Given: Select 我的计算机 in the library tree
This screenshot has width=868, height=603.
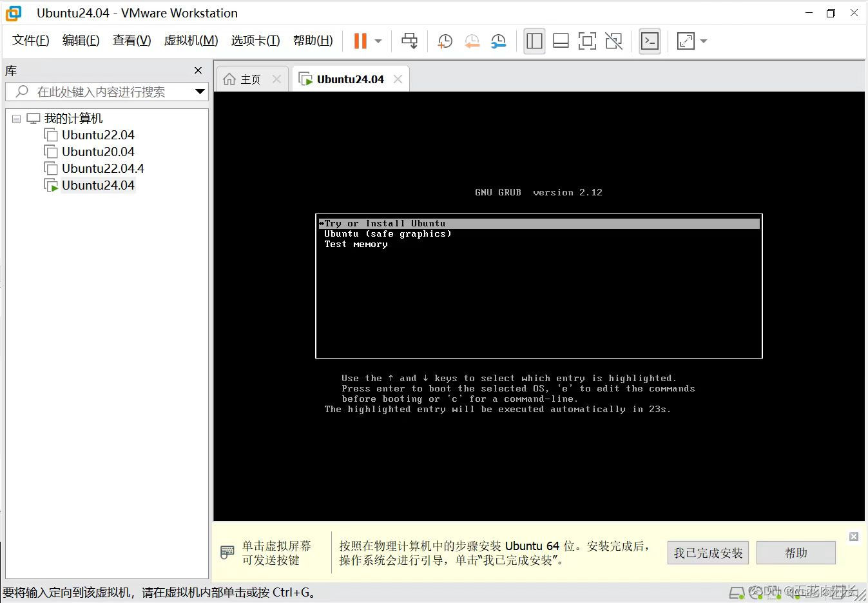Looking at the screenshot, I should [73, 118].
